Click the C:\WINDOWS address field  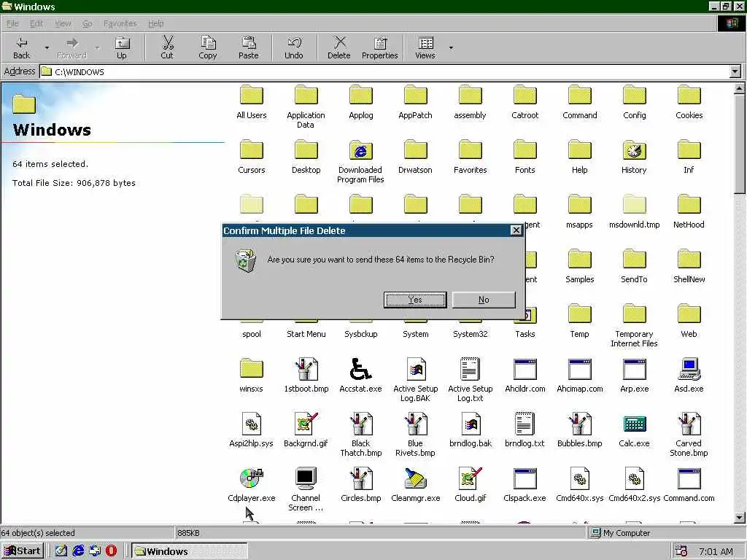click(x=385, y=72)
